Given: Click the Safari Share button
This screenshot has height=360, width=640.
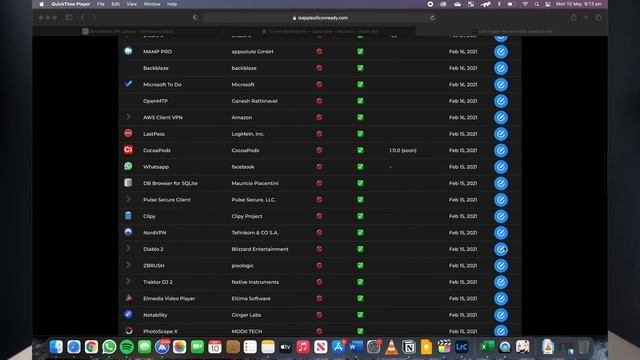Looking at the screenshot, I should (573, 18).
